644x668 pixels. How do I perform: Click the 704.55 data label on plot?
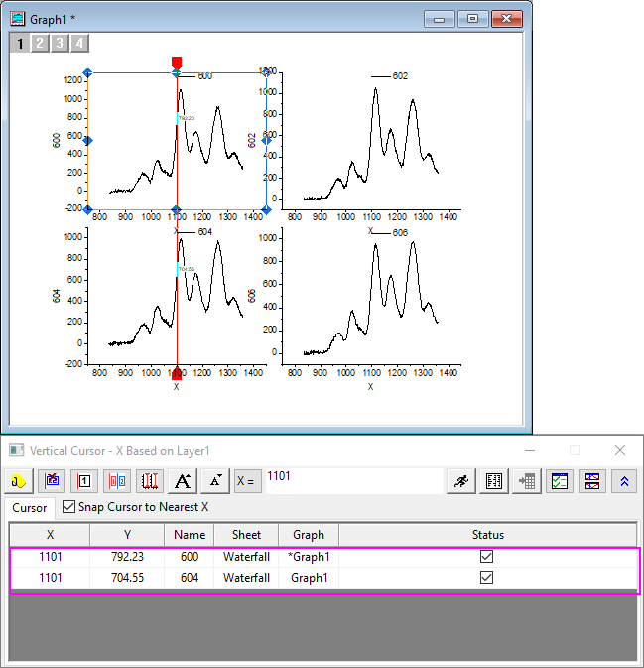pos(187,269)
